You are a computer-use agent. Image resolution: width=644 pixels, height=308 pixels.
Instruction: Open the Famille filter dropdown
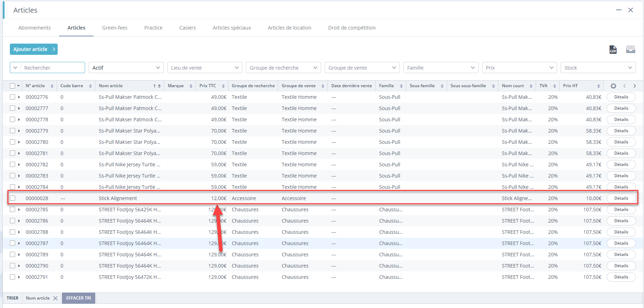click(441, 68)
